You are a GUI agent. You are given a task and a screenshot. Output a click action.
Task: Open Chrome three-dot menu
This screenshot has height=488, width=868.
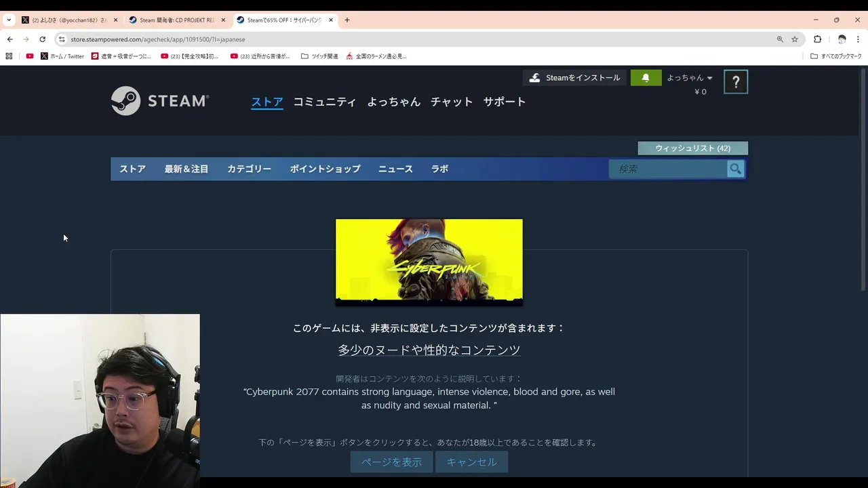859,39
